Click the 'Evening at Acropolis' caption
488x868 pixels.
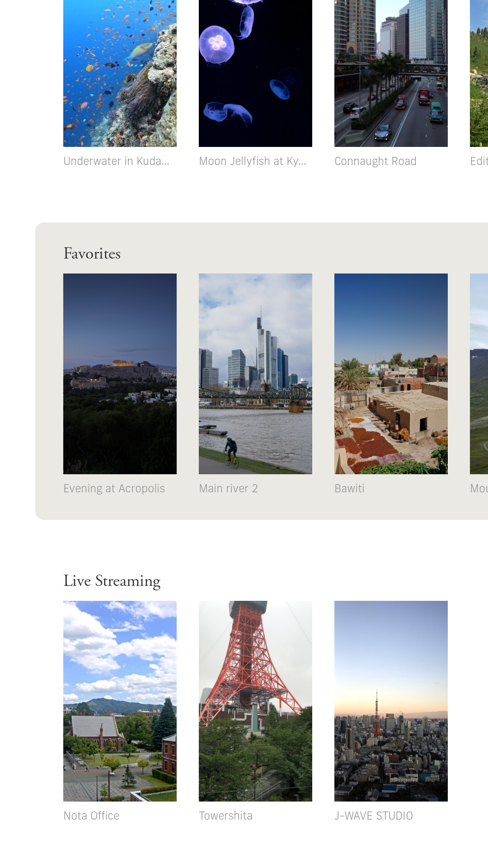[114, 489]
